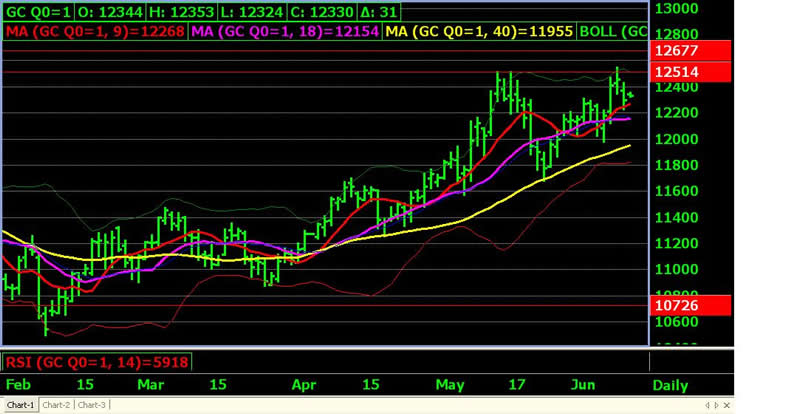Click the Daily timeframe label
The height and width of the screenshot is (414, 800).
click(x=670, y=384)
